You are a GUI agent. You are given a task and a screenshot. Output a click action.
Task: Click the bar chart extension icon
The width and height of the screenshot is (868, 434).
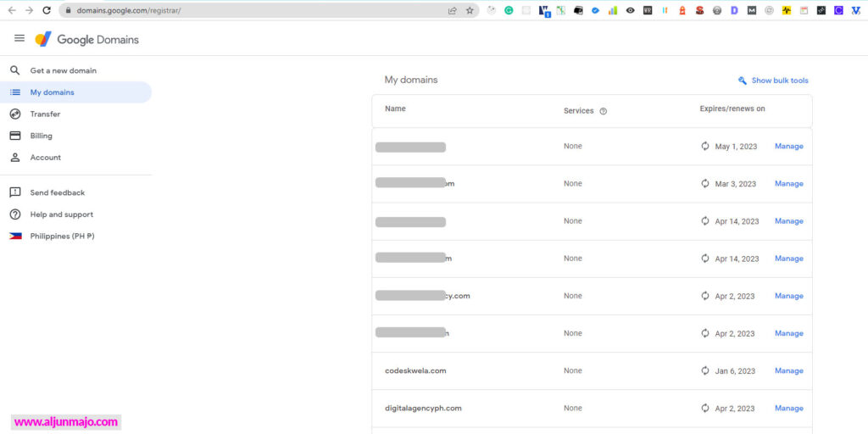[613, 10]
